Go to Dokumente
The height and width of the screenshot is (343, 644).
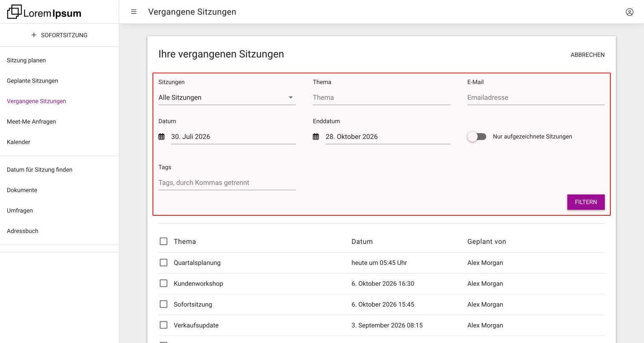(22, 190)
